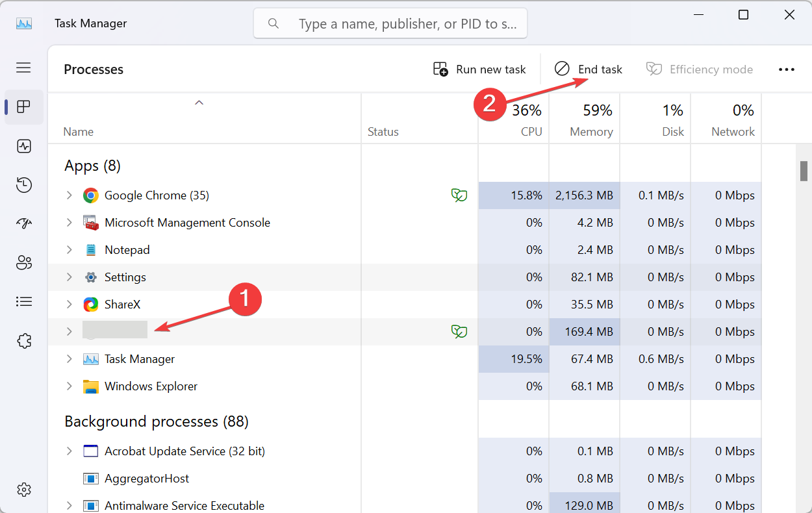Image resolution: width=812 pixels, height=513 pixels.
Task: Toggle the hamburger navigation menu
Action: point(24,68)
